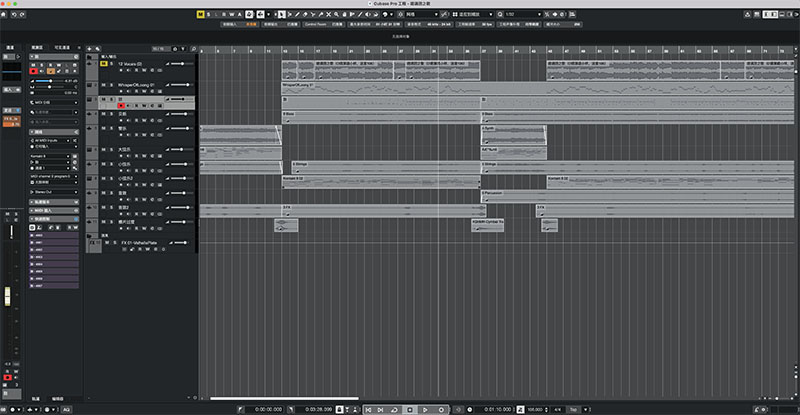
Task: Select the Glue tool in toolbar
Action: click(321, 14)
